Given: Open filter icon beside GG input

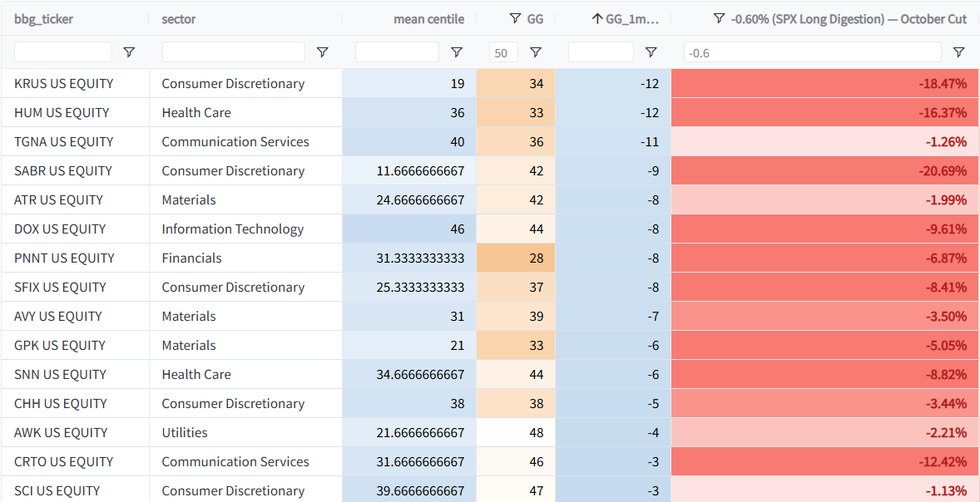Looking at the screenshot, I should point(535,52).
